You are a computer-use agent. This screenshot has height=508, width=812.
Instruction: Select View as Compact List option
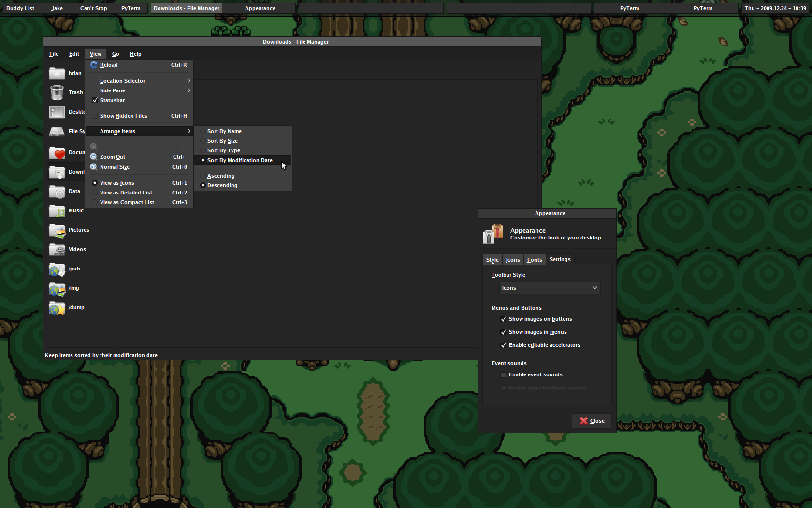pyautogui.click(x=139, y=202)
